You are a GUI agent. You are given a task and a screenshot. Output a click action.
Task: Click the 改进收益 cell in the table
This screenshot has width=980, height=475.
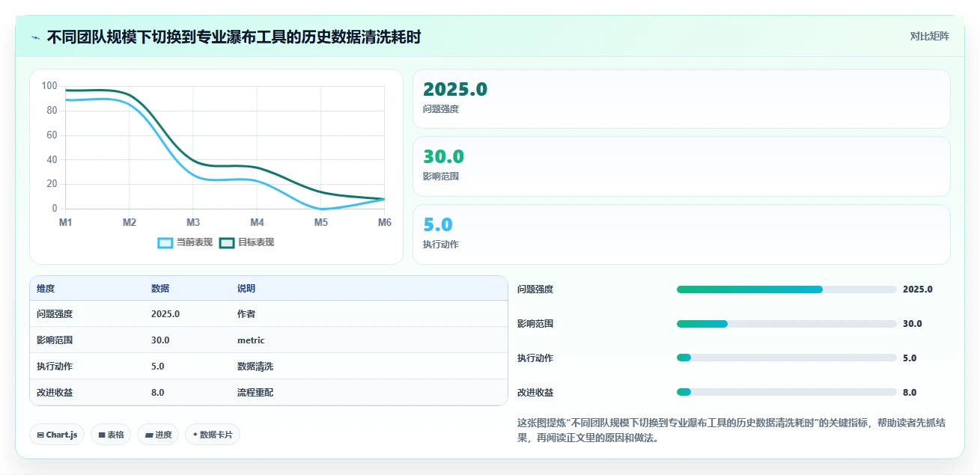(55, 393)
